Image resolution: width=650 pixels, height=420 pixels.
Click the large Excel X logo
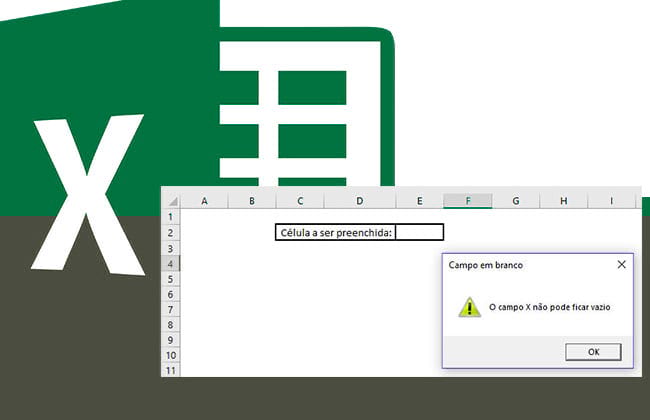[88, 195]
